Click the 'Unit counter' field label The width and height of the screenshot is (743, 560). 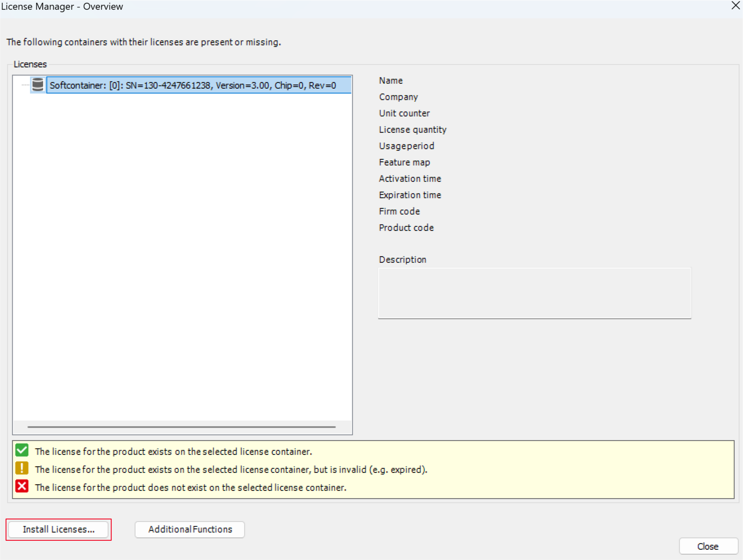(x=404, y=113)
